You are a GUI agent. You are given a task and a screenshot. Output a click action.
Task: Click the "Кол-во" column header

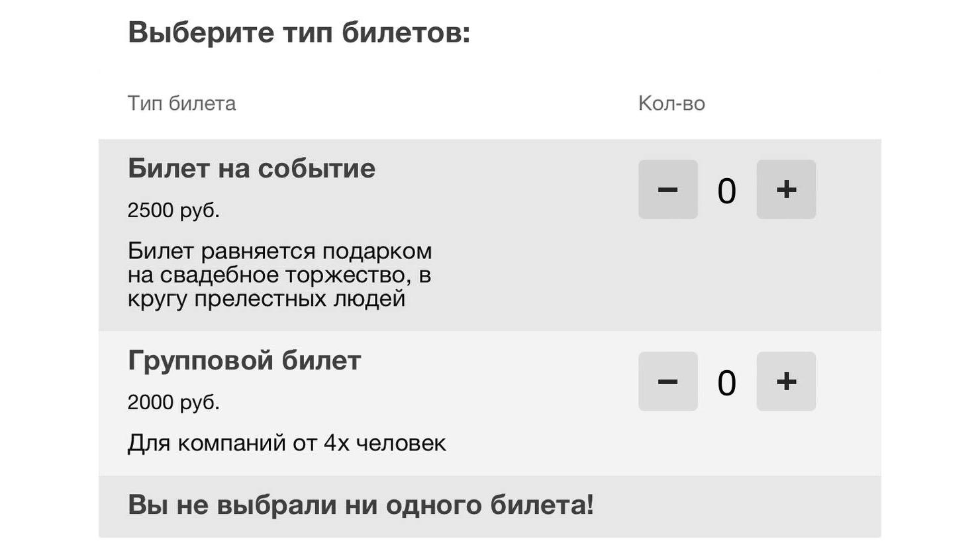(671, 103)
